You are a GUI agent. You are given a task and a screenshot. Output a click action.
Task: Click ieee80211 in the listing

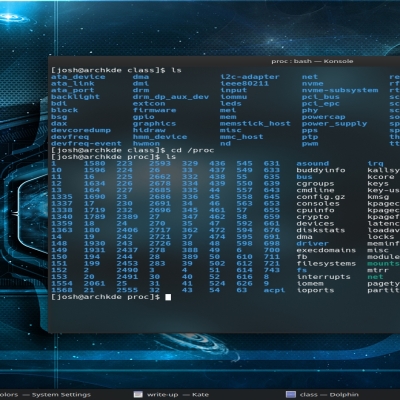244,84
